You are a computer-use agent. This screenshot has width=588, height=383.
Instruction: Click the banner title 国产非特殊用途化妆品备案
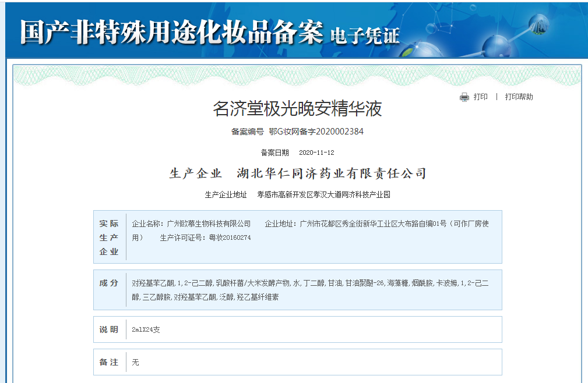coord(171,32)
